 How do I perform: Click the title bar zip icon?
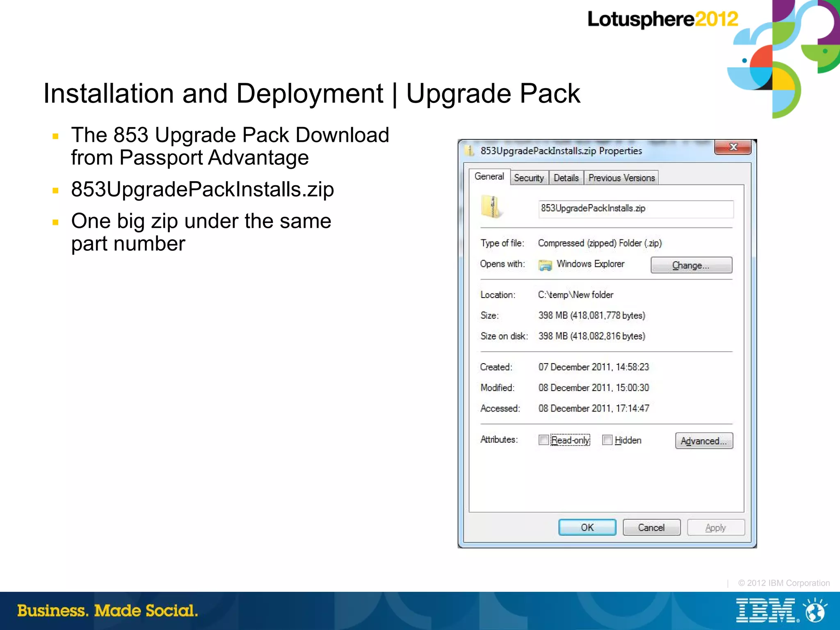click(470, 150)
